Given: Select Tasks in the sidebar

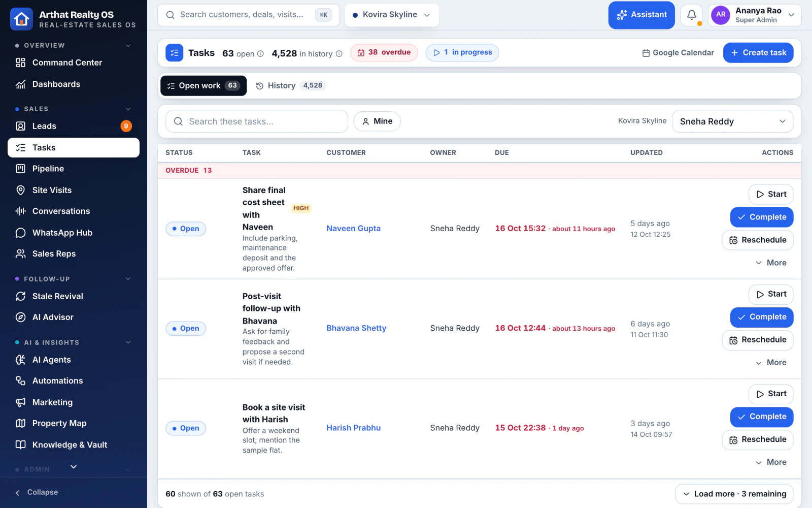Looking at the screenshot, I should (x=74, y=148).
